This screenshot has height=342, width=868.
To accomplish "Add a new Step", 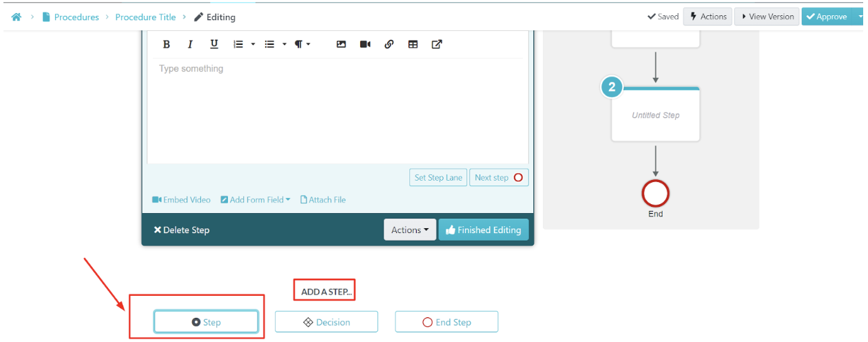I will click(206, 322).
